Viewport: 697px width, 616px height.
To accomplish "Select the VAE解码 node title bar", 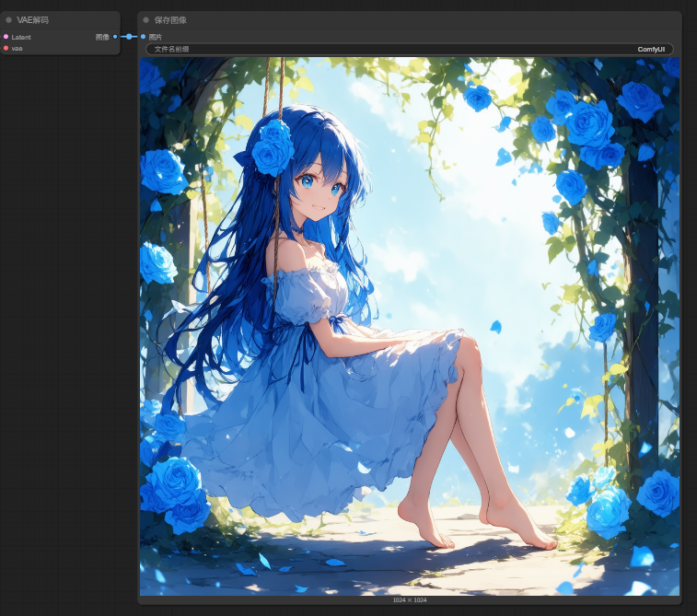I will 64,19.
